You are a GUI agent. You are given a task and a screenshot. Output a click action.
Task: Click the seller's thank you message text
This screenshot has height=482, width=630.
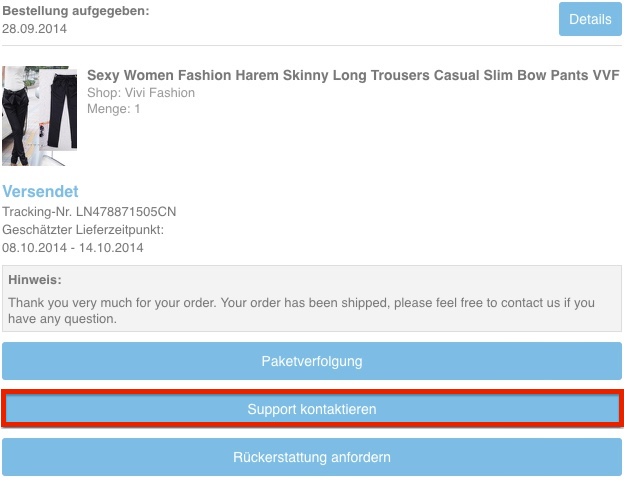[x=301, y=310]
